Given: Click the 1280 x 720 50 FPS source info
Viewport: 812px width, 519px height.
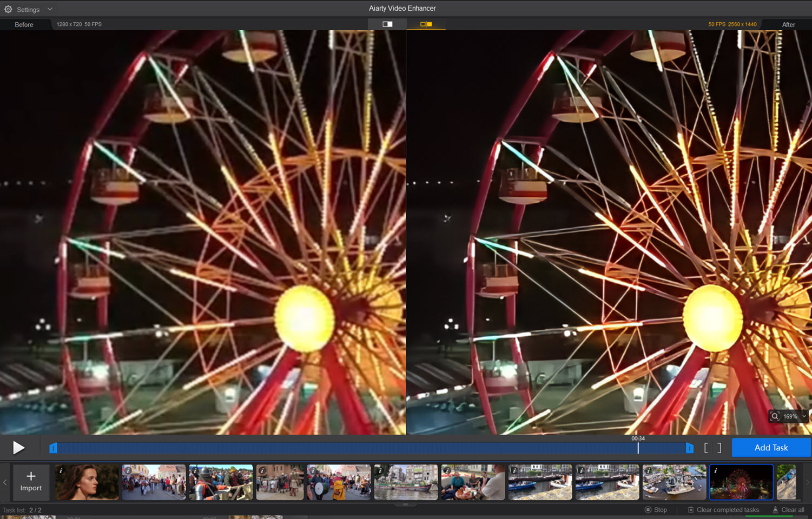Looking at the screenshot, I should [79, 24].
